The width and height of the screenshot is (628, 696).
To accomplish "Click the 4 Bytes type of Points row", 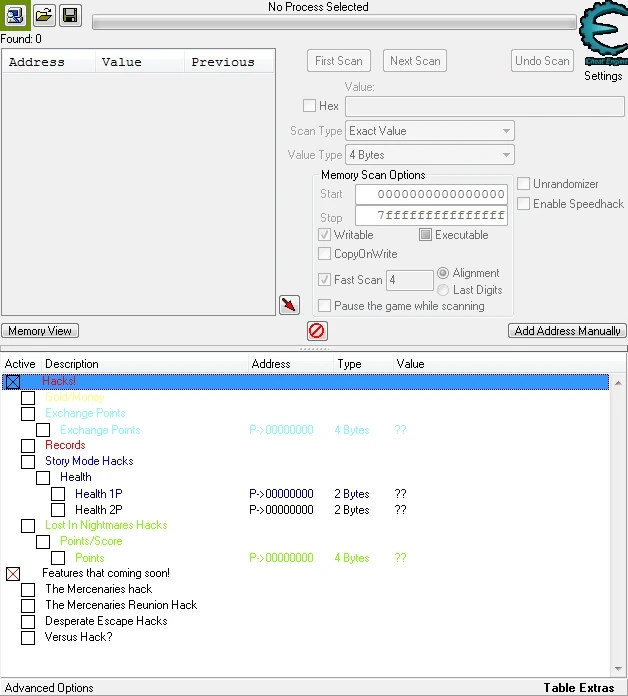I will [x=352, y=558].
